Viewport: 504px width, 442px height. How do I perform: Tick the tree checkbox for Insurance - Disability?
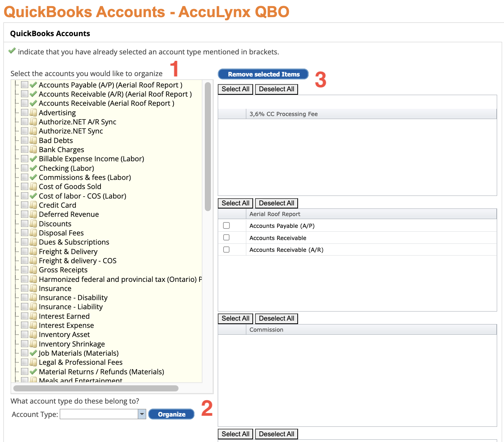click(25, 297)
